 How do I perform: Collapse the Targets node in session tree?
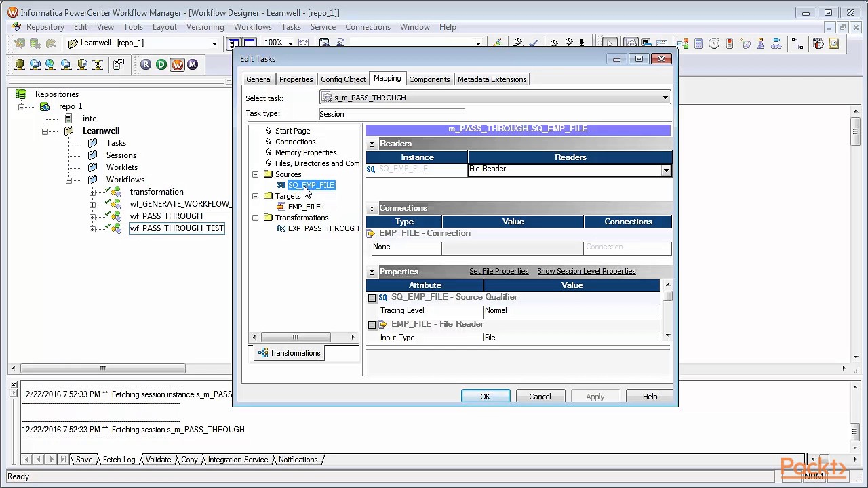pyautogui.click(x=255, y=196)
